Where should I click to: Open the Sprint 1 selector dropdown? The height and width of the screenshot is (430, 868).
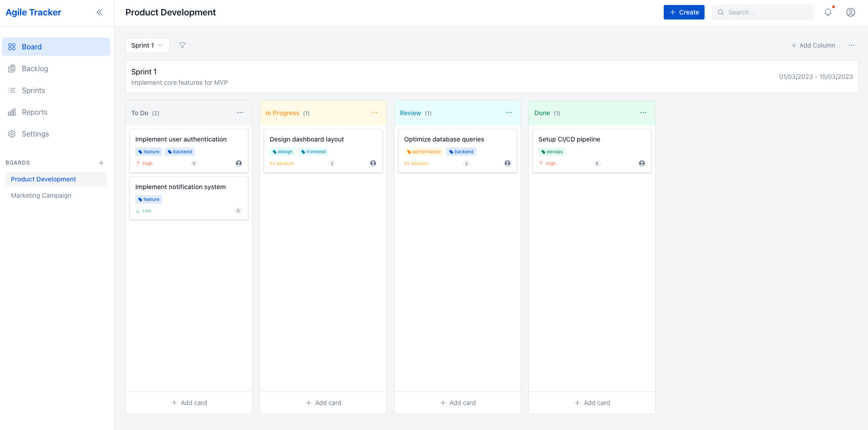[147, 45]
